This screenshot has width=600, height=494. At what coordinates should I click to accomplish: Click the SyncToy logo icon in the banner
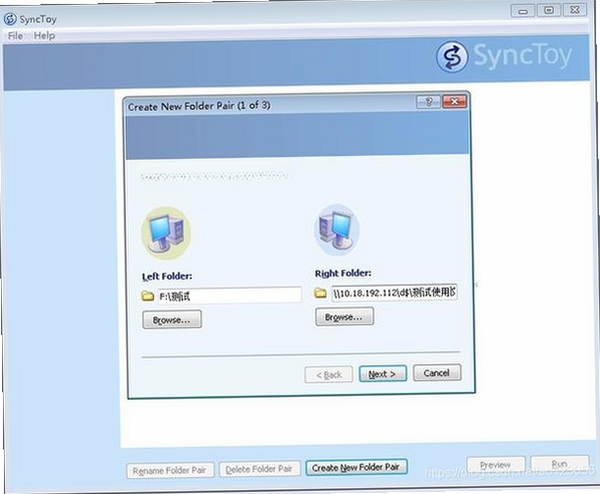(452, 57)
